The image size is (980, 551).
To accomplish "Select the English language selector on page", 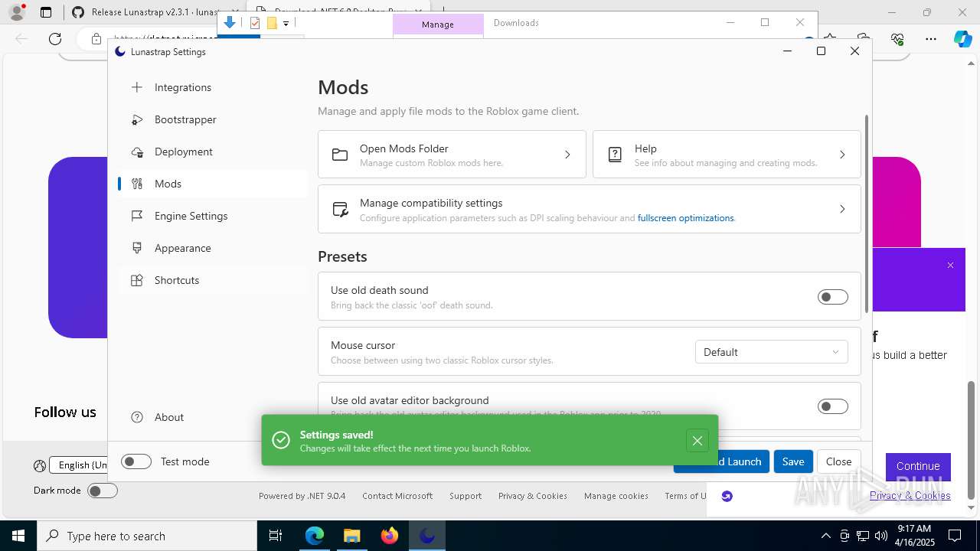I will (79, 465).
